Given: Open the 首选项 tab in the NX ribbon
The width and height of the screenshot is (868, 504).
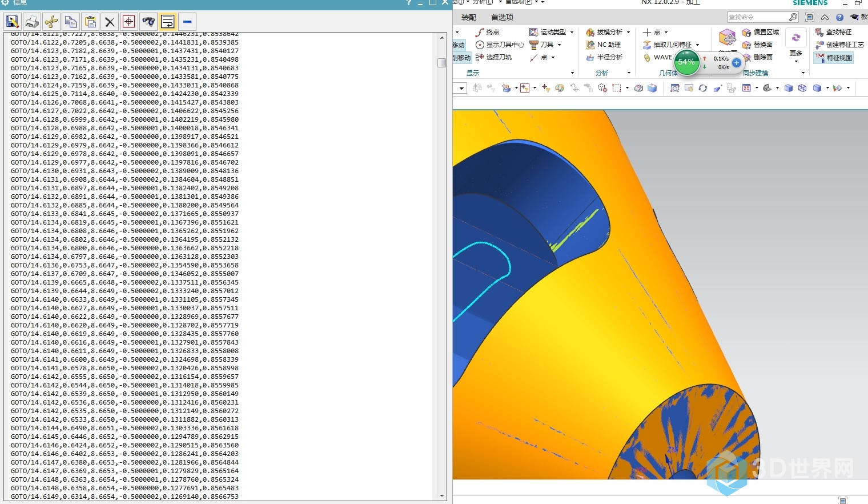Looking at the screenshot, I should tap(502, 17).
